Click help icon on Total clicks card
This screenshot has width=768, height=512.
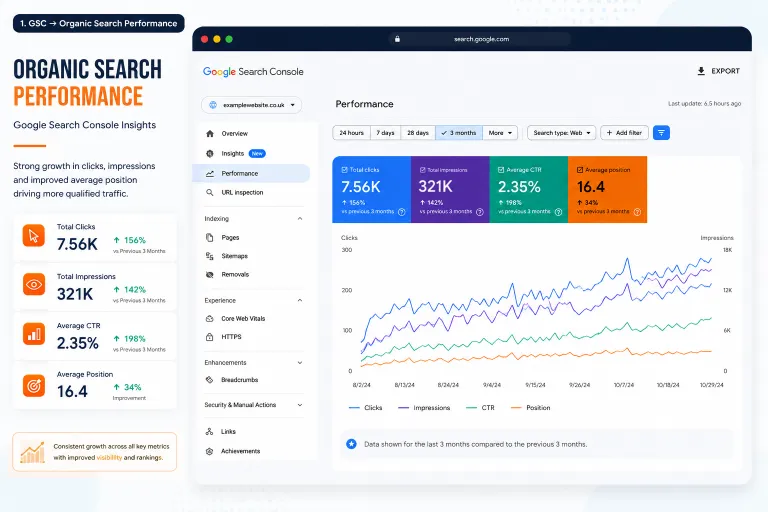tap(402, 212)
